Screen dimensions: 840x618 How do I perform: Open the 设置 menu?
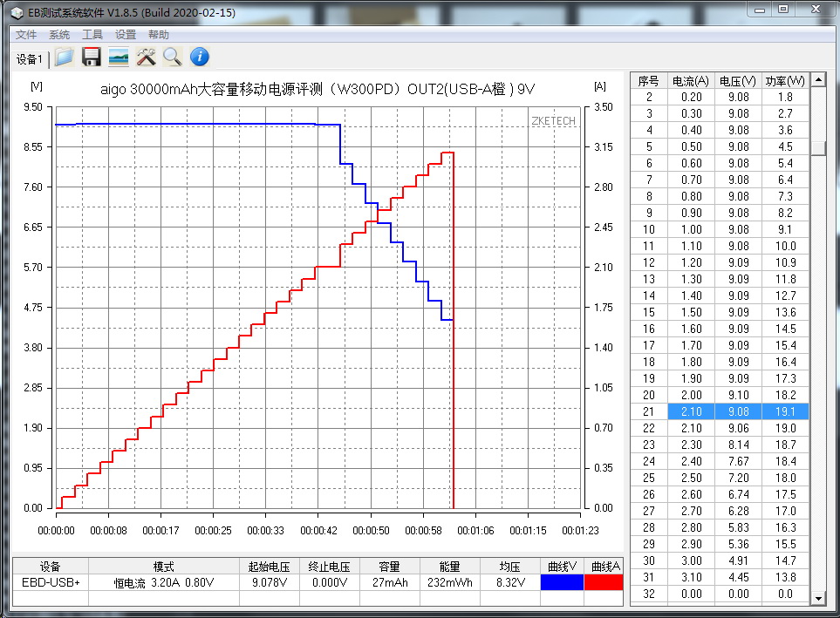(126, 35)
